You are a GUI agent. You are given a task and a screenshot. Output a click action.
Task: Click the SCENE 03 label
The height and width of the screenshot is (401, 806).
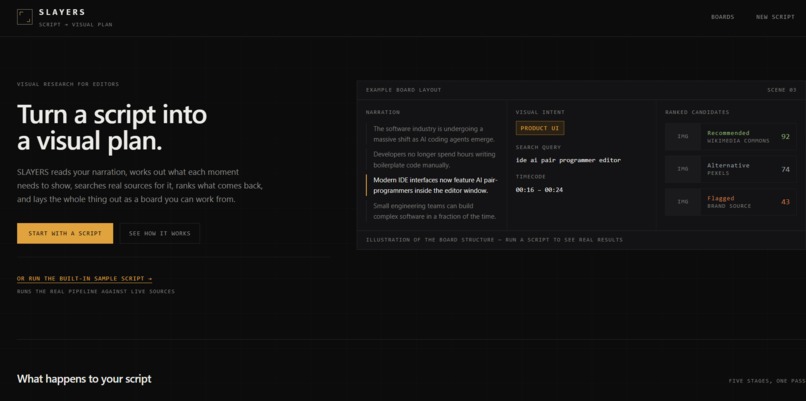[x=781, y=90]
